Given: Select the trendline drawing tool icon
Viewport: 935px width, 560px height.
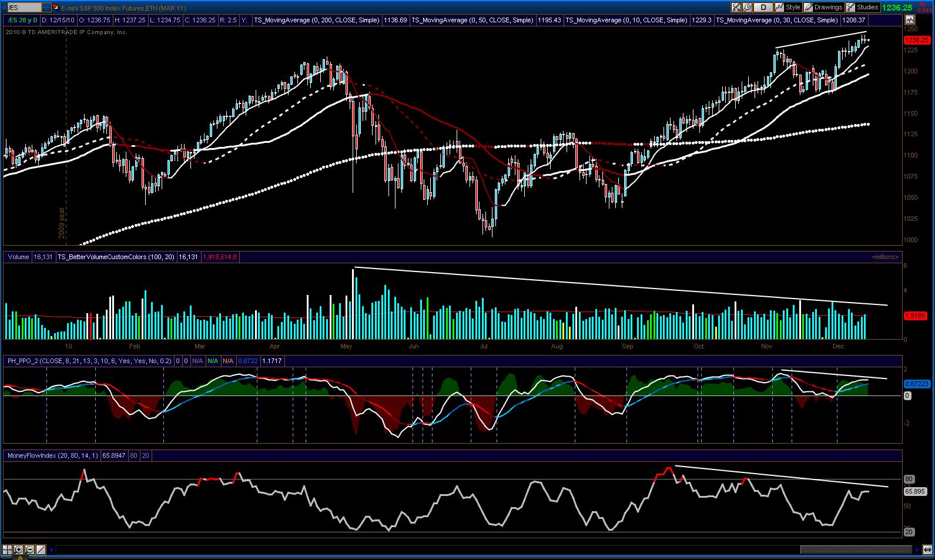Looking at the screenshot, I should pyautogui.click(x=41, y=550).
